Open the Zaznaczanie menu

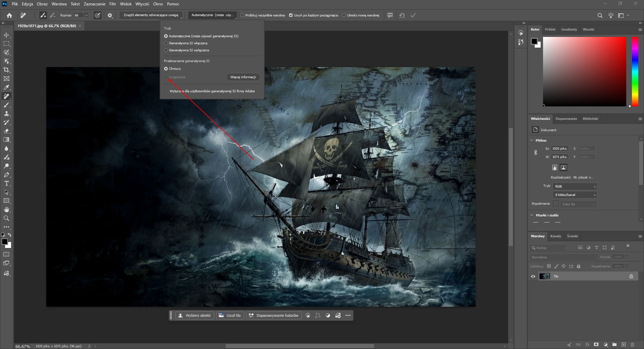95,4
